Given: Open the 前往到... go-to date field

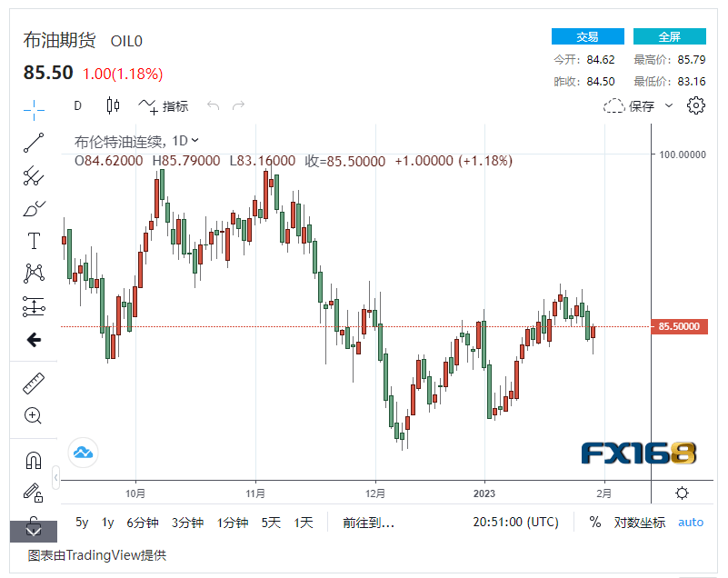Looking at the screenshot, I should (x=368, y=523).
